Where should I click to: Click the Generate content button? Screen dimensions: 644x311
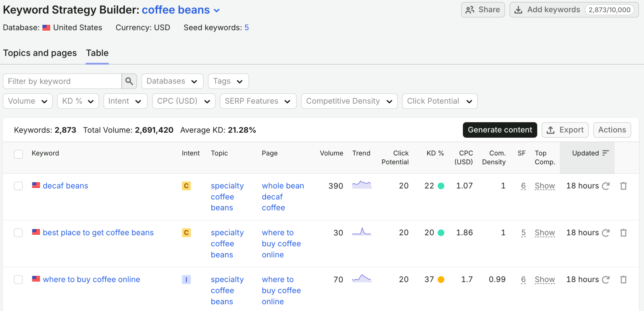coord(500,130)
